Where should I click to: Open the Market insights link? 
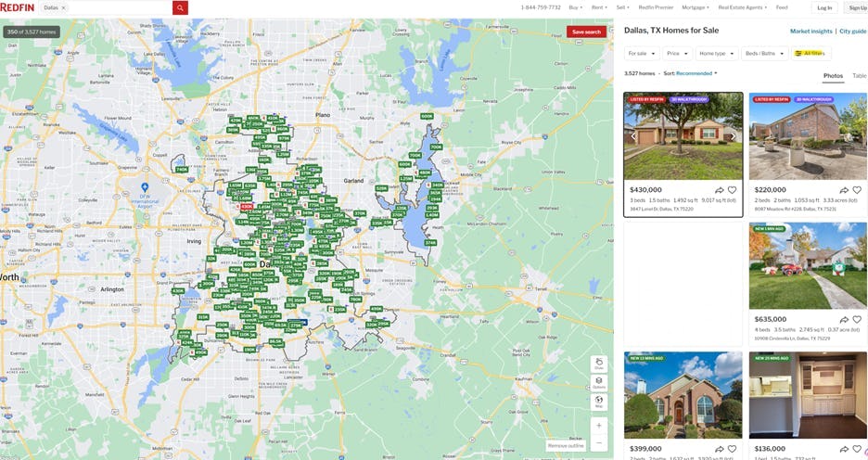[x=811, y=31]
